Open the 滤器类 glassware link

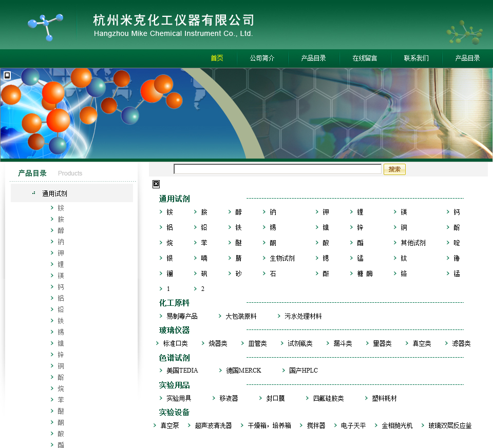coord(461,343)
